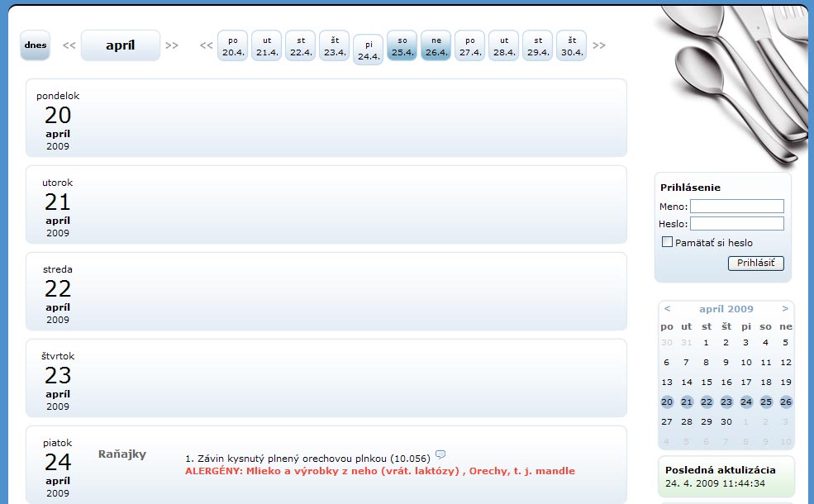Toggle the Pamätať si heslo checkbox
Image resolution: width=814 pixels, height=504 pixels.
click(x=668, y=242)
